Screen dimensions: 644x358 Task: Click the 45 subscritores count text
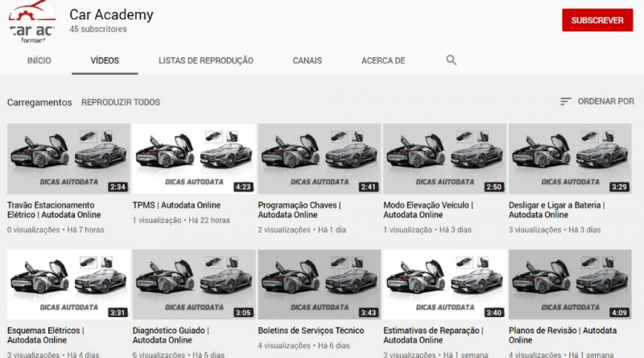[x=98, y=29]
